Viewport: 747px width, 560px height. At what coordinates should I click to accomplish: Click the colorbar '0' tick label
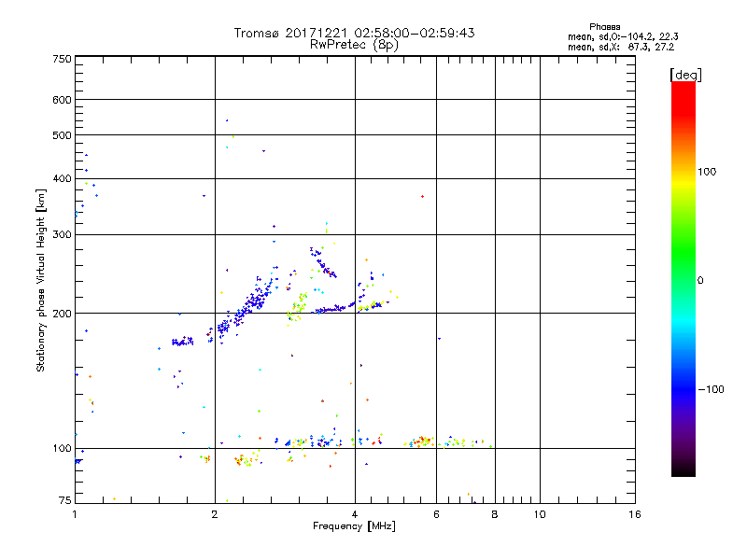700,281
